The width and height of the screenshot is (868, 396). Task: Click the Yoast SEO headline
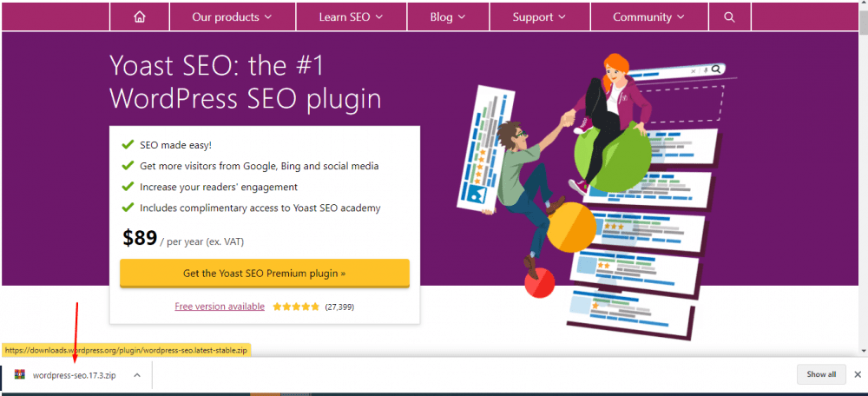246,82
